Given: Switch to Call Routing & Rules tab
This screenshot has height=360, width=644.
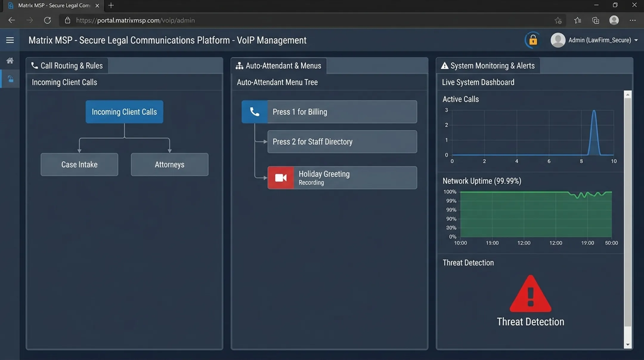Looking at the screenshot, I should 67,66.
